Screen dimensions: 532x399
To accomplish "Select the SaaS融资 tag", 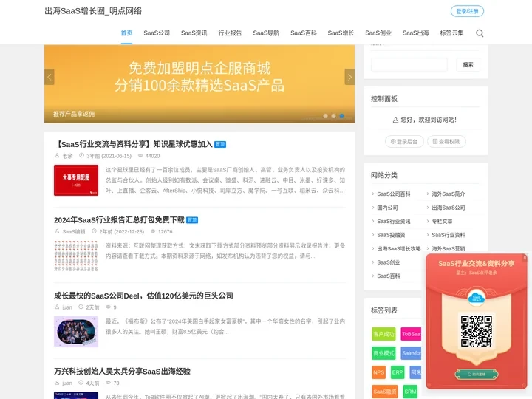I will pyautogui.click(x=385, y=392).
